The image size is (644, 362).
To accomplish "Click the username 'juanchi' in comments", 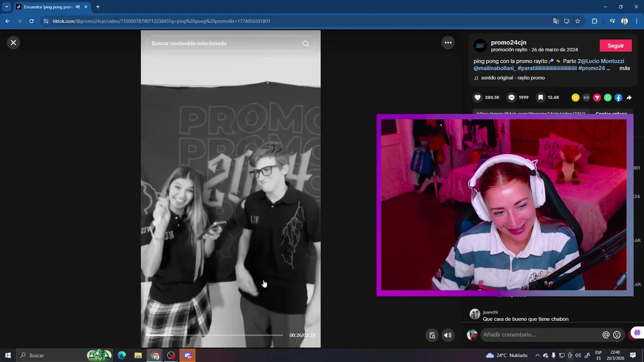I will pyautogui.click(x=490, y=312).
